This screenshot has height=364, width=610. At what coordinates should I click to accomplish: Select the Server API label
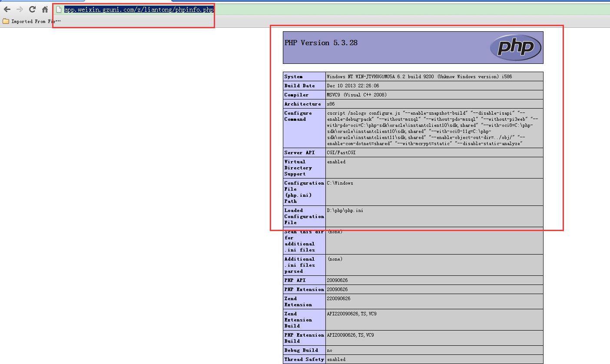(x=299, y=152)
